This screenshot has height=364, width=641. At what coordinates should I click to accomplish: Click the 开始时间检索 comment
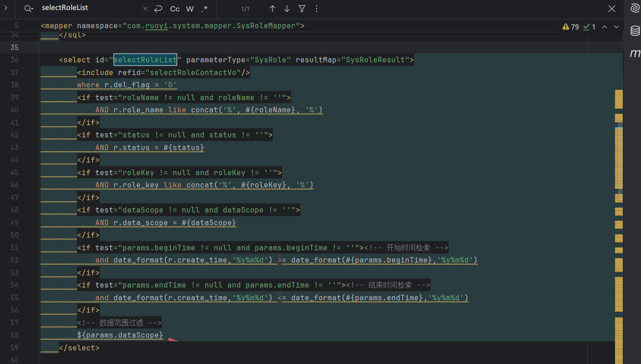point(406,248)
